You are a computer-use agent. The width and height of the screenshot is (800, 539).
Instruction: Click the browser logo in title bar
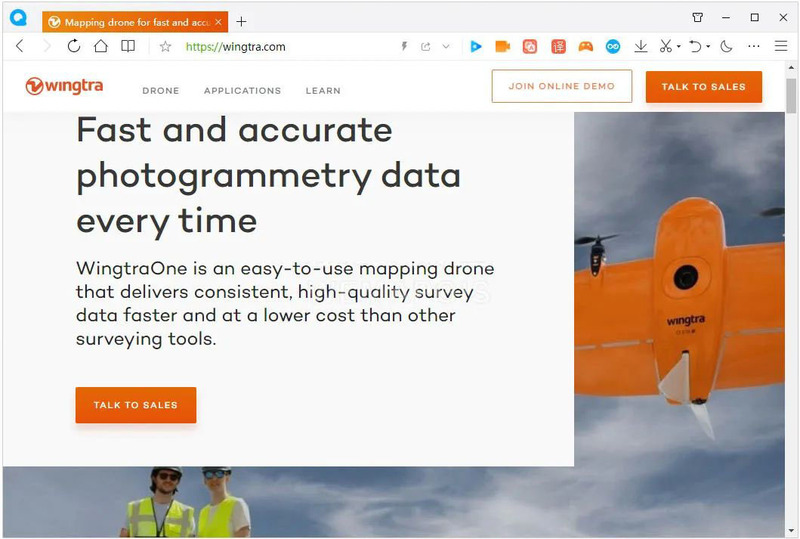tap(18, 18)
